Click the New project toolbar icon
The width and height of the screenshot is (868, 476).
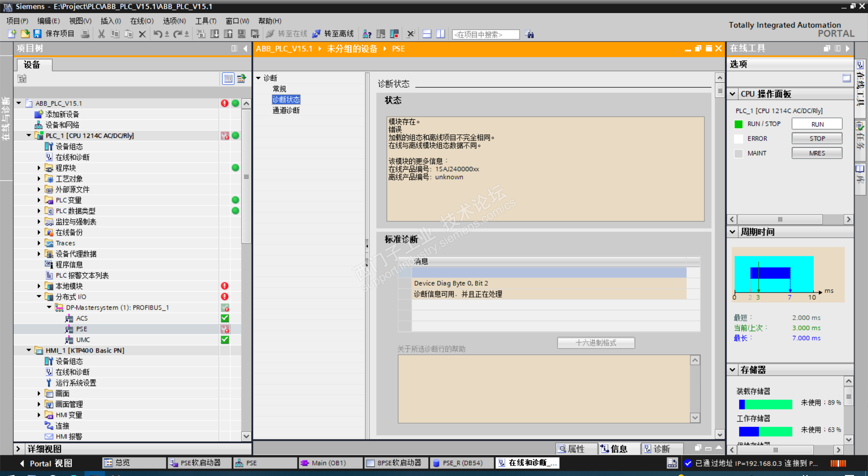point(12,34)
